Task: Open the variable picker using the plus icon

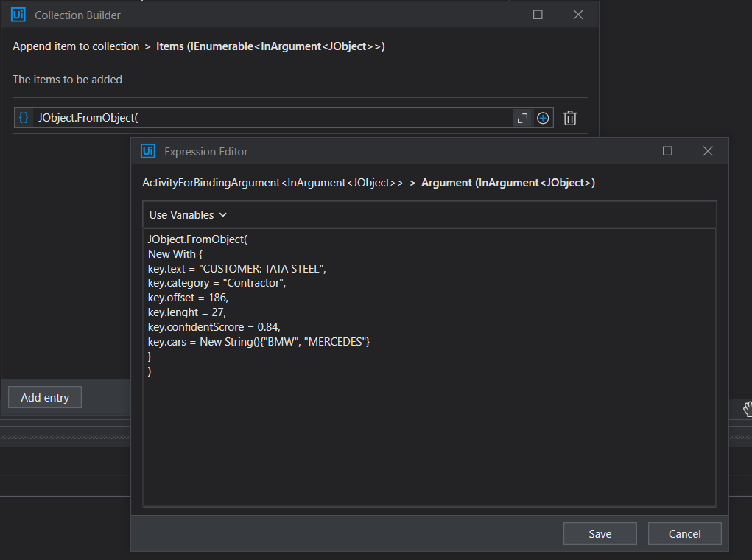Action: pyautogui.click(x=543, y=118)
